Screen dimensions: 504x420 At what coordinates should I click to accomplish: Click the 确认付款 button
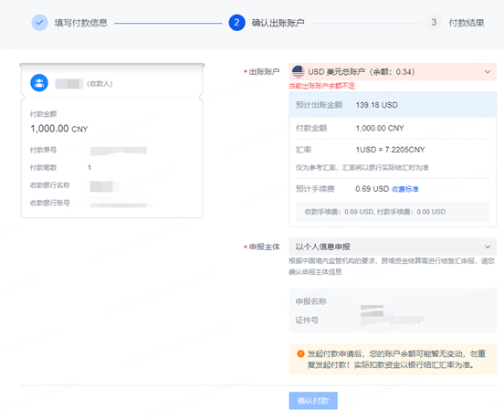(313, 401)
